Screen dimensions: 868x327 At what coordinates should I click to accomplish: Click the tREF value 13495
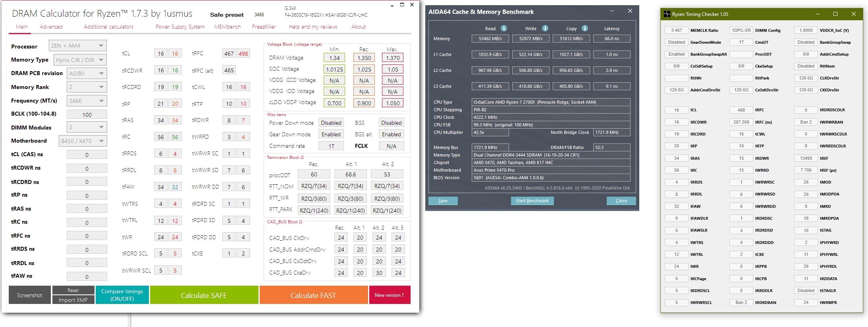[x=806, y=158]
